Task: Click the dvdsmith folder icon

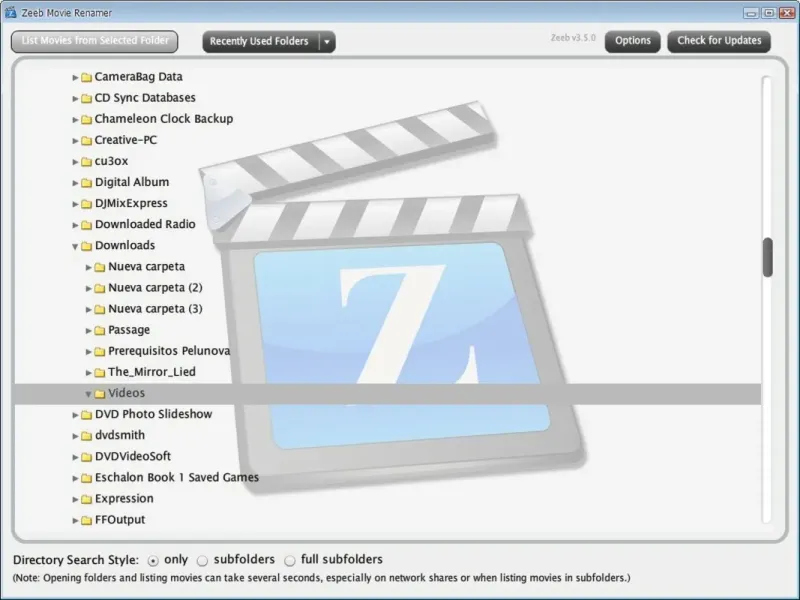Action: coord(86,436)
